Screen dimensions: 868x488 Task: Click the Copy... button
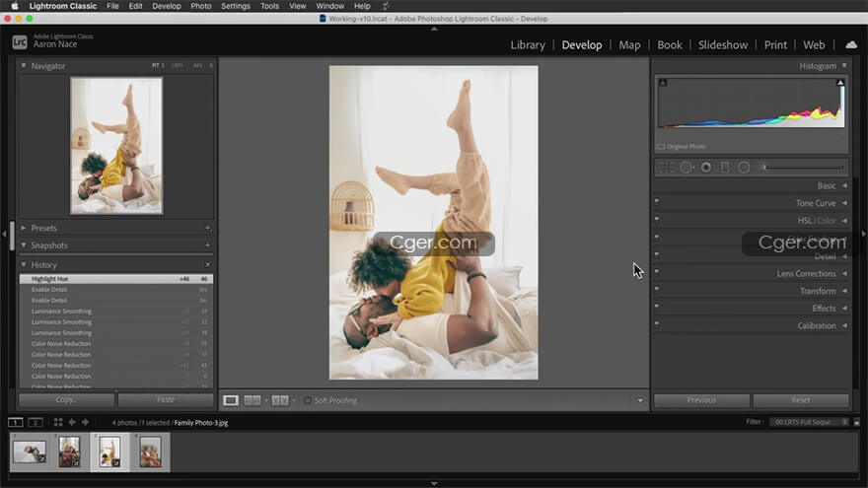coord(66,399)
